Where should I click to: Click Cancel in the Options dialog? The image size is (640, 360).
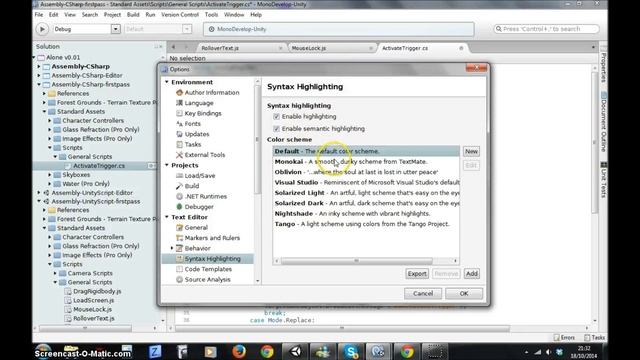click(423, 293)
